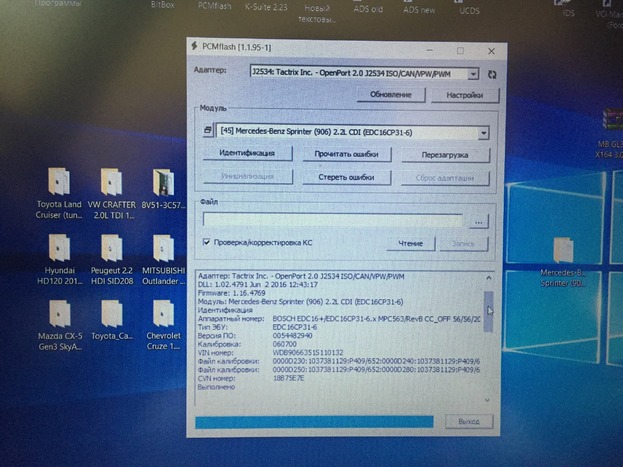Open the module selection dropdown arrow

(x=483, y=132)
